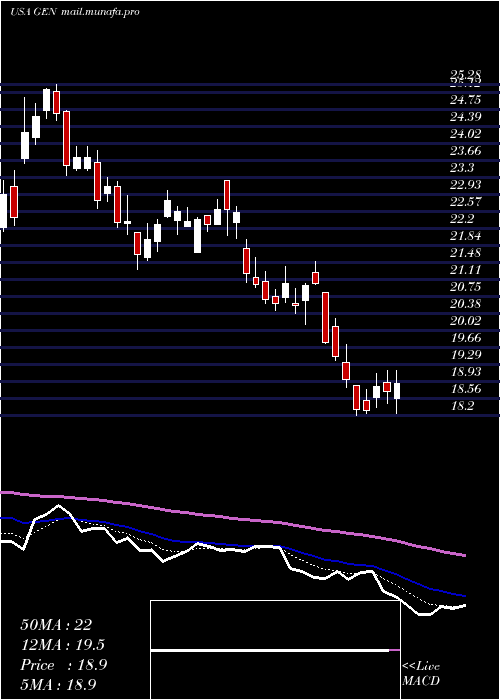Click the 21.48 price axis label

point(466,253)
